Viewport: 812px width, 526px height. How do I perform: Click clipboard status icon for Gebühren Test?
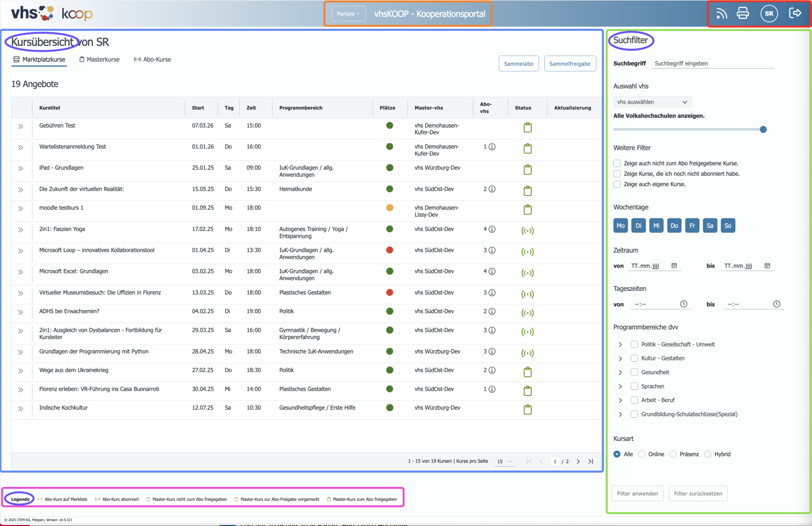(528, 128)
